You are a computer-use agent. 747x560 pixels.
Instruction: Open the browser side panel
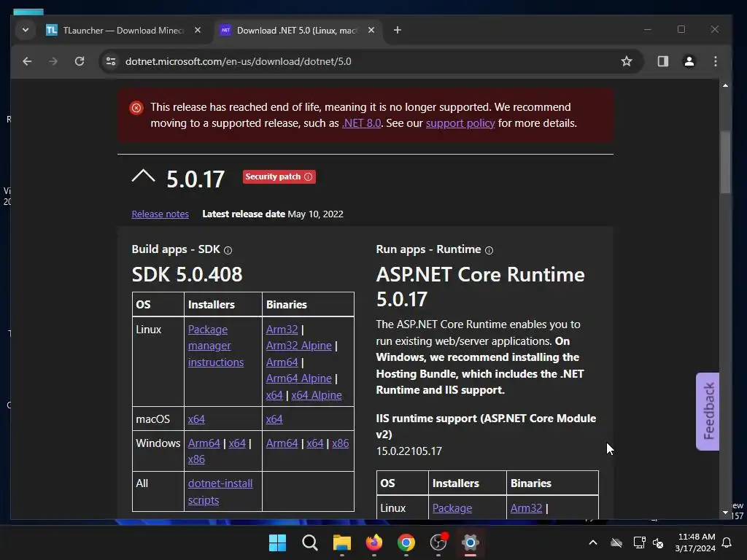click(662, 61)
